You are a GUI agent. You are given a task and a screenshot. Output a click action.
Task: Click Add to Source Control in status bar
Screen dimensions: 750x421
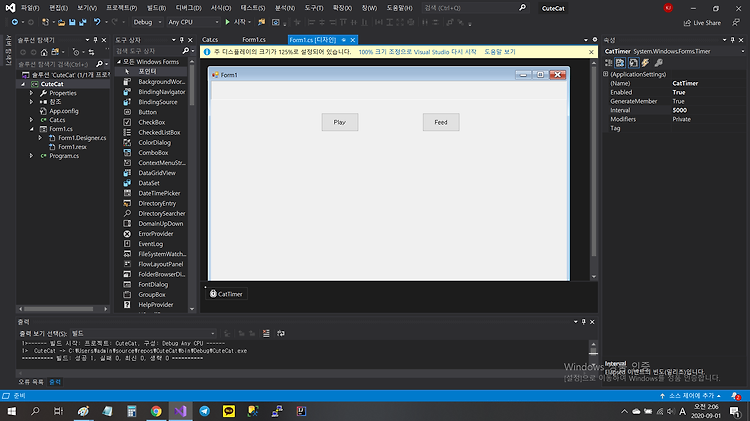690,396
